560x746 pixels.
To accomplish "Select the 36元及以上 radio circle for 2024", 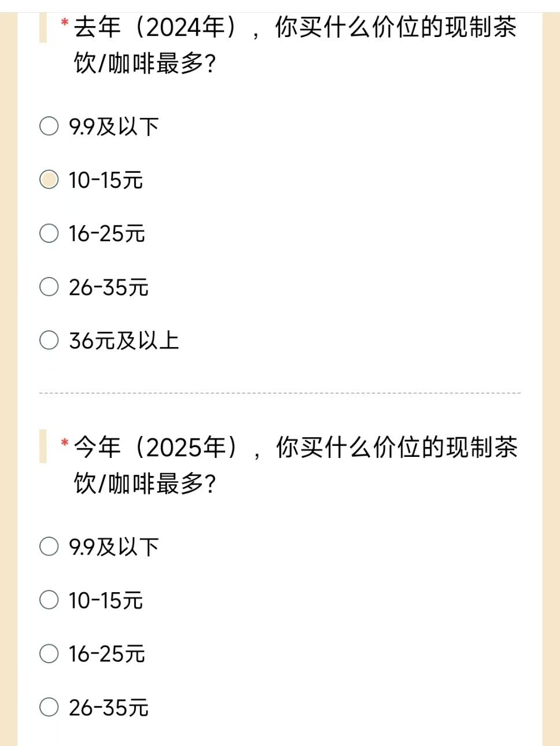I will (49, 340).
